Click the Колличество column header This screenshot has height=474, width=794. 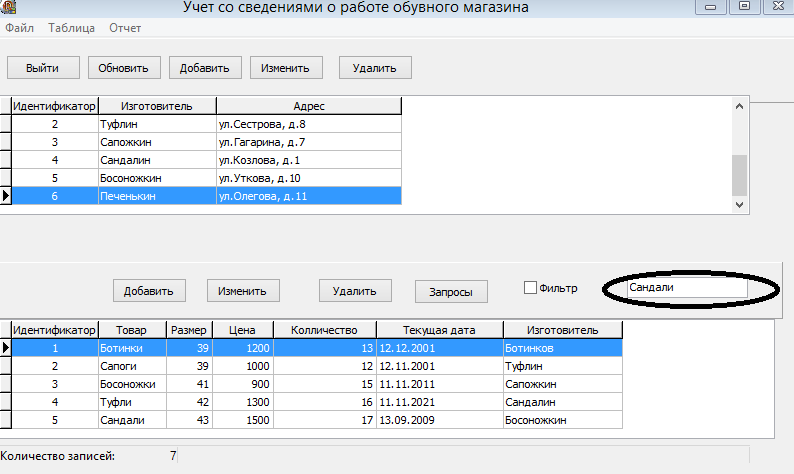click(x=325, y=330)
